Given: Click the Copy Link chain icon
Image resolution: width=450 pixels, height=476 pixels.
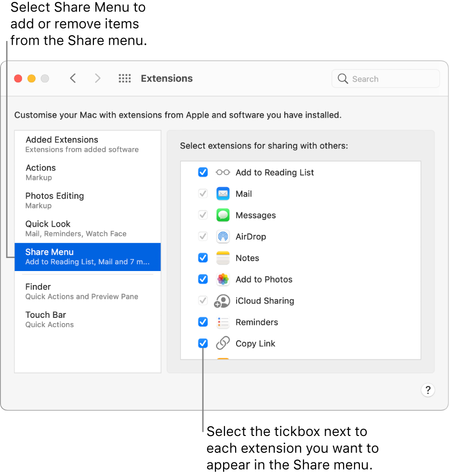Looking at the screenshot, I should (x=223, y=343).
